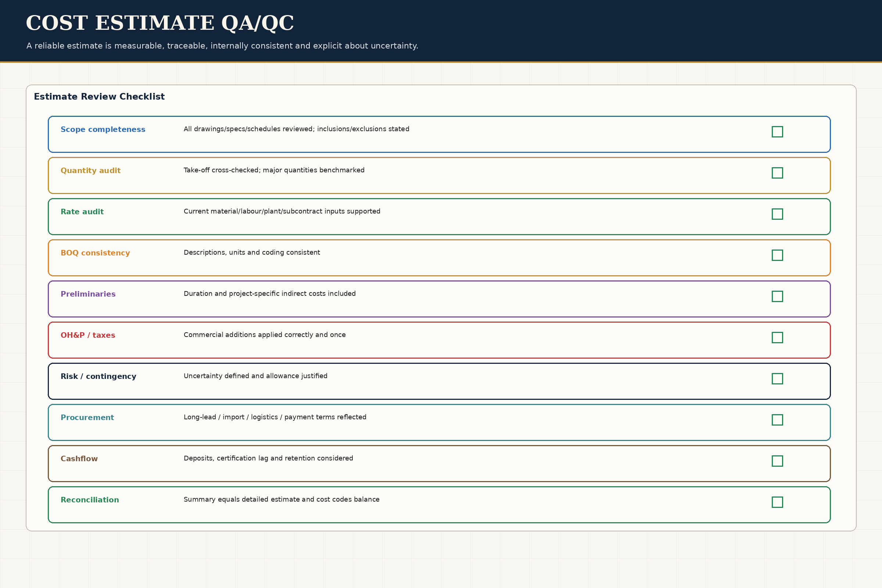Click the 'COST ESTIMATE QA/QC' title
Viewport: 882px width, 588px height.
160,23
